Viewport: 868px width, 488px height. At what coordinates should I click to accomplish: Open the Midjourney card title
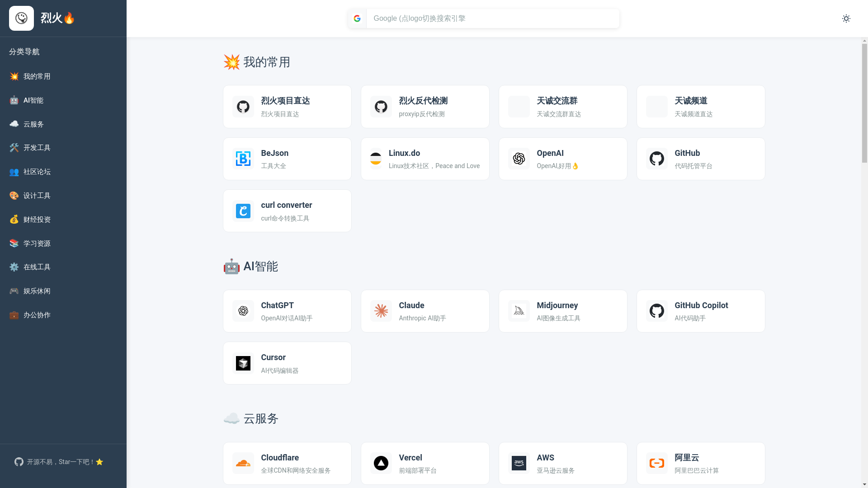click(557, 305)
